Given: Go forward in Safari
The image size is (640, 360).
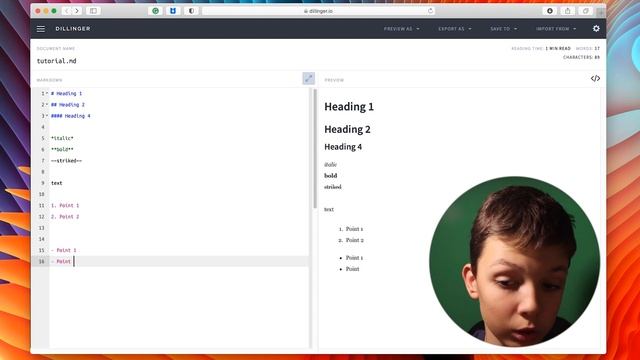Looking at the screenshot, I should pyautogui.click(x=76, y=11).
